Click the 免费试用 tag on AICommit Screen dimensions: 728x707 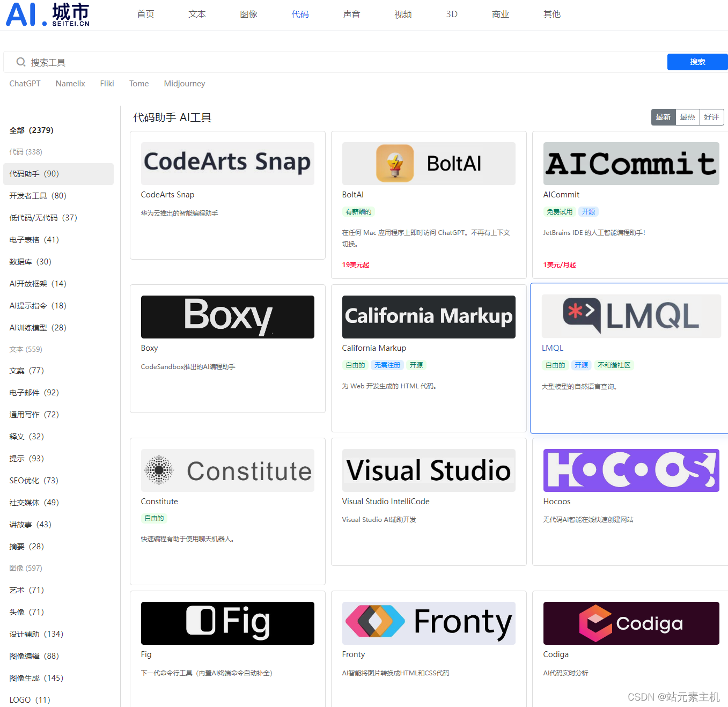[x=560, y=212]
